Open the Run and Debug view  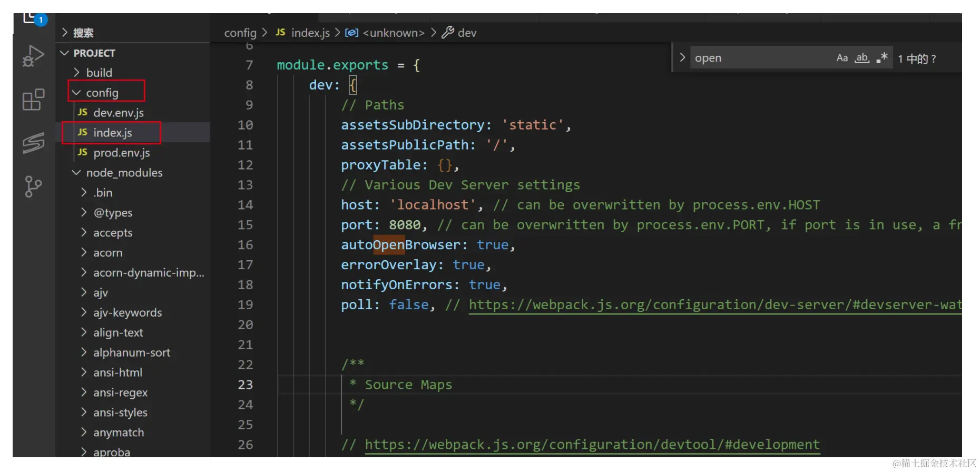coord(33,56)
